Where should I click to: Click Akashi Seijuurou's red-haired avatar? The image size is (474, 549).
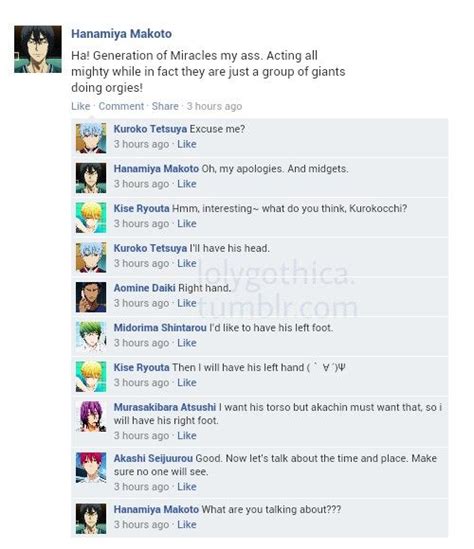coord(91,467)
